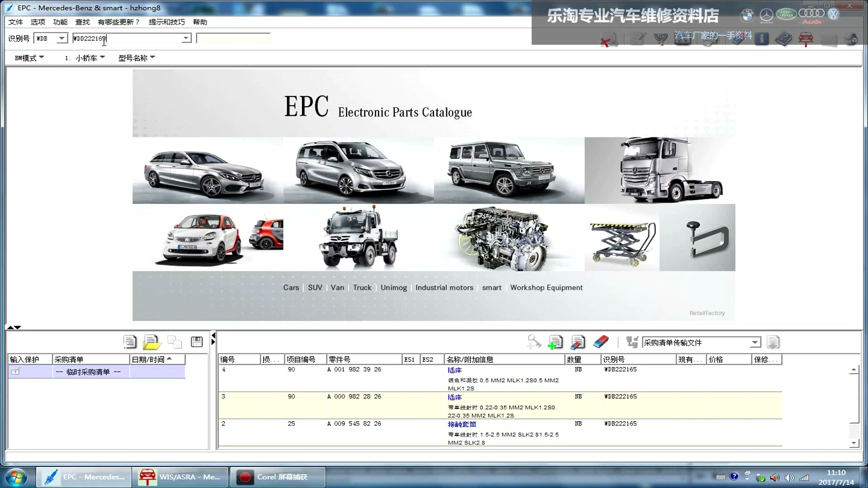Screen dimensions: 868x488
Task: Open shopping list with yellow folder icon
Action: pos(151,342)
